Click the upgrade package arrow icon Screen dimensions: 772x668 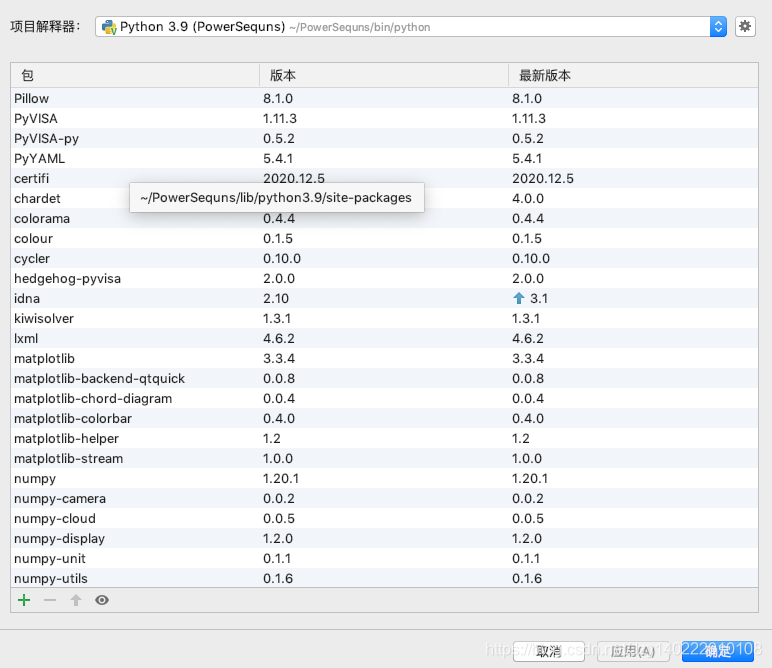click(76, 600)
